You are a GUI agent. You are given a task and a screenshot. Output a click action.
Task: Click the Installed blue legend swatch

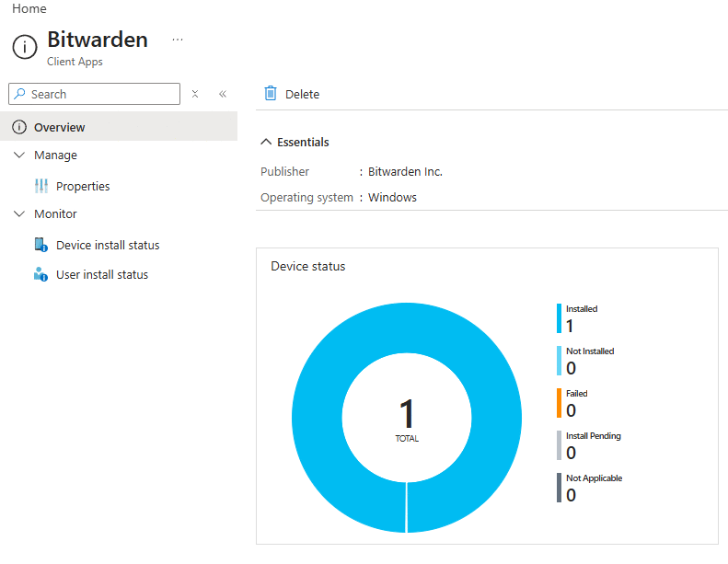click(x=559, y=318)
